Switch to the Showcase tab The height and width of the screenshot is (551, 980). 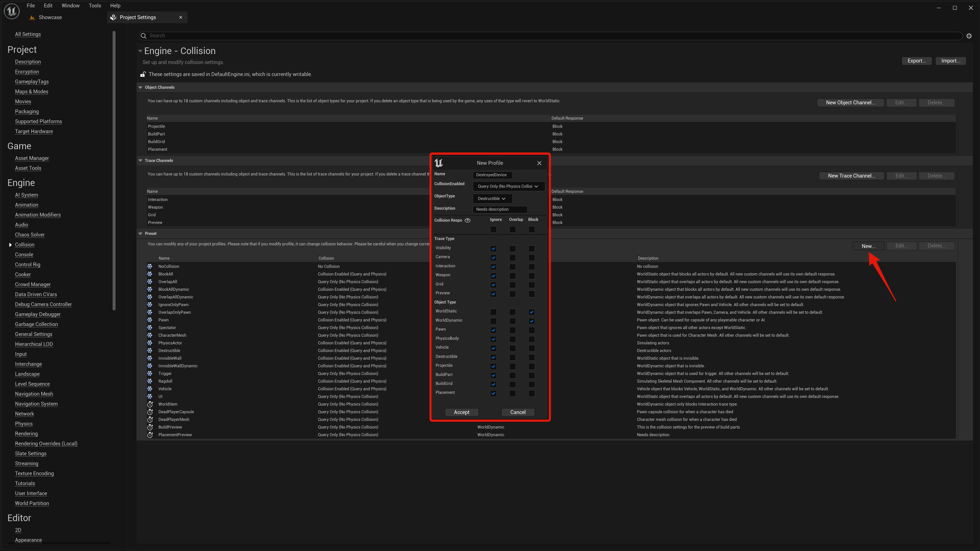pyautogui.click(x=50, y=18)
